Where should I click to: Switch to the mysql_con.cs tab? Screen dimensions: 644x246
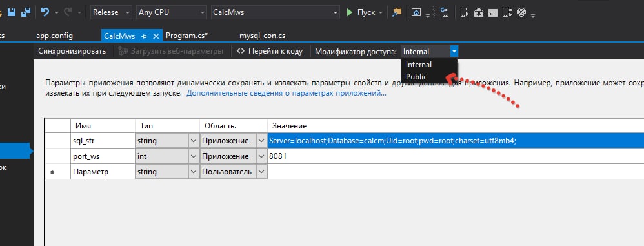coord(263,36)
